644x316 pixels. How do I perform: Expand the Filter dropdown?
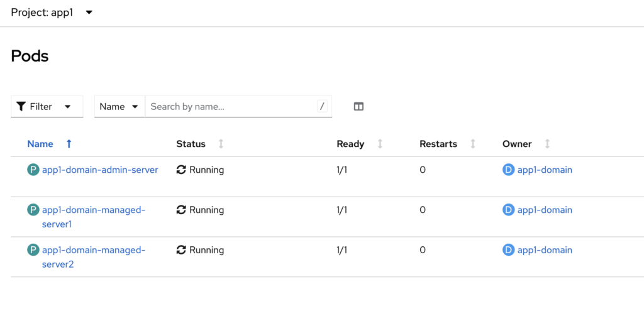[47, 107]
